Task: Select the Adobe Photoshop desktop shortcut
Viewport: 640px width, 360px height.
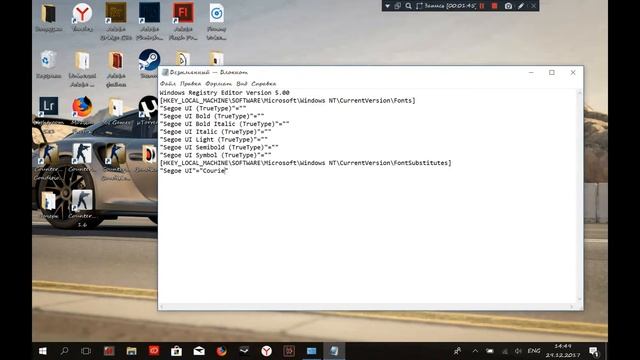Action: point(149,21)
